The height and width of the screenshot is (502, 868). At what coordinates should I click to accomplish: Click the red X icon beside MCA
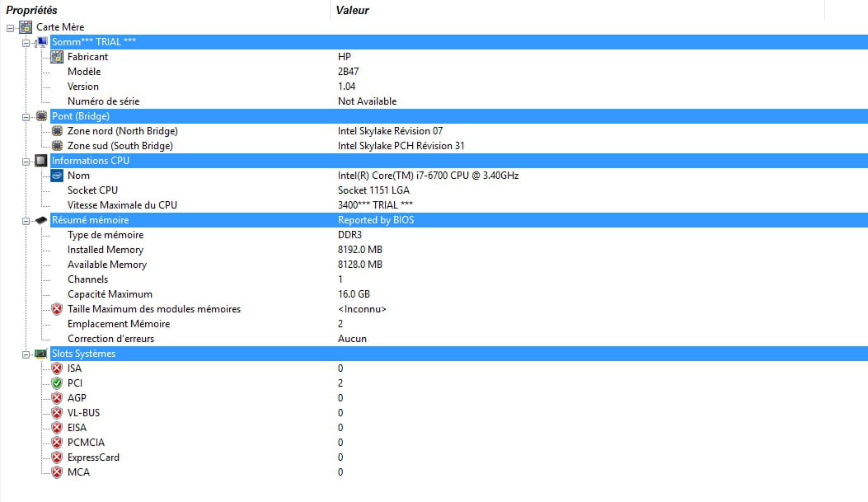pos(56,472)
